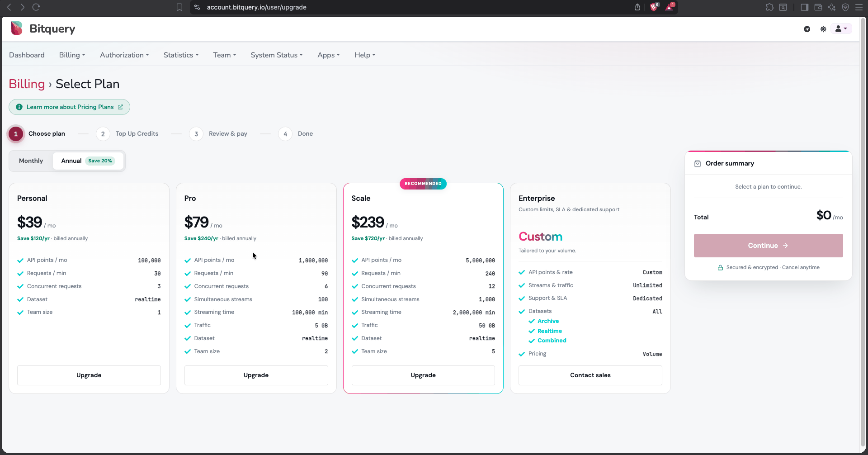Upgrade to the Scale plan
Viewport: 868px width, 455px height.
(423, 375)
